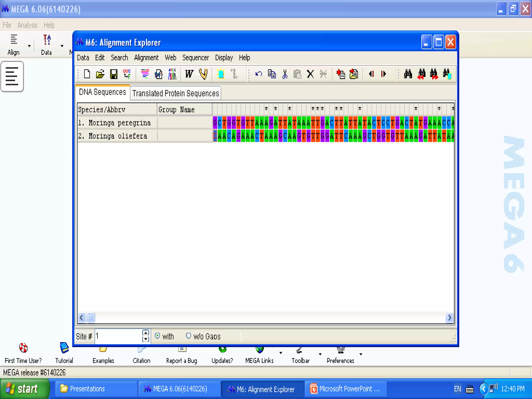Open First Time User? help
The width and height of the screenshot is (532, 399).
click(23, 353)
